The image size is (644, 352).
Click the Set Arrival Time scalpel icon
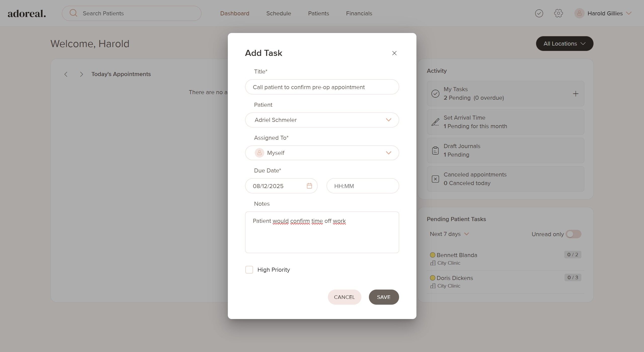click(x=435, y=122)
